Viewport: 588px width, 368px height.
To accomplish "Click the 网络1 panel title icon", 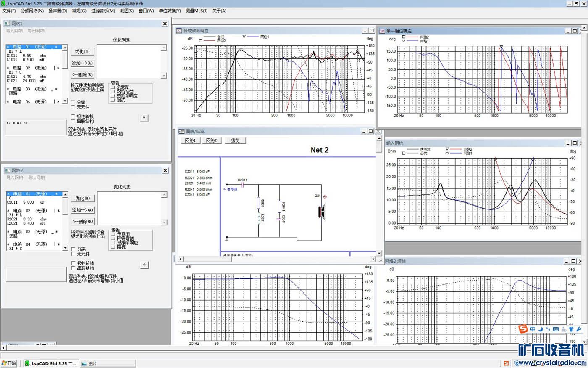I will coord(7,24).
